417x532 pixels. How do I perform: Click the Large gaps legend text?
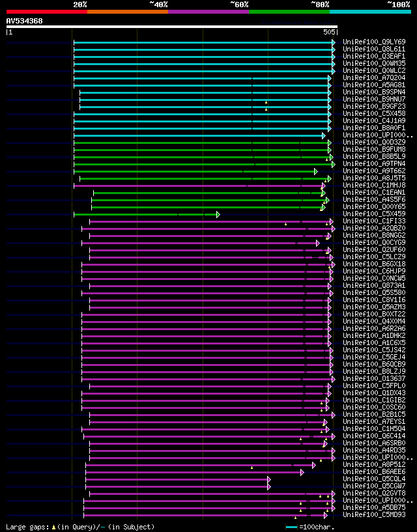tap(28, 527)
